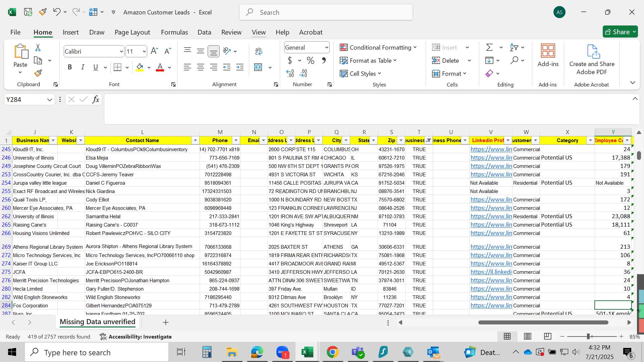
Task: Click Create and Share Adobe PDF icon
Action: click(593, 51)
